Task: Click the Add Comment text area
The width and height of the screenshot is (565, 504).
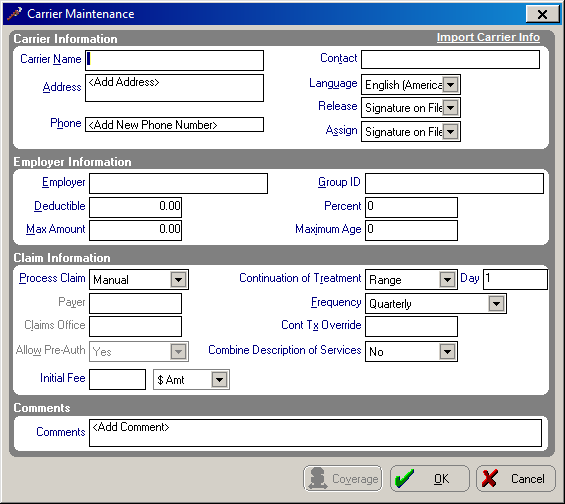Action: tap(315, 433)
